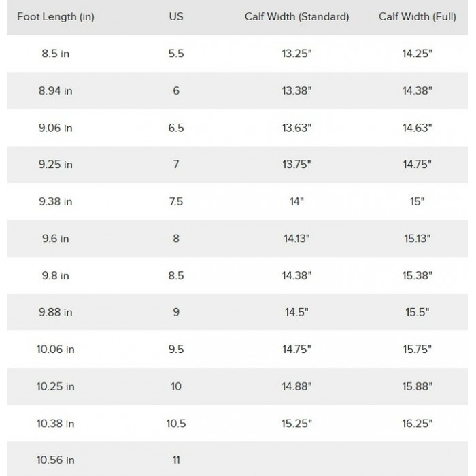The image size is (476, 476).
Task: Click the 9.6 in foot length cell
Action: tap(56, 239)
